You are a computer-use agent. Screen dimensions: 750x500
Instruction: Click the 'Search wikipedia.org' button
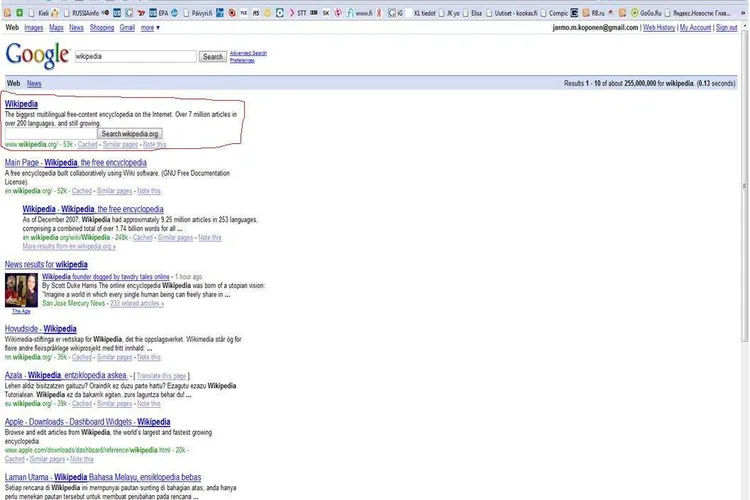click(x=130, y=133)
